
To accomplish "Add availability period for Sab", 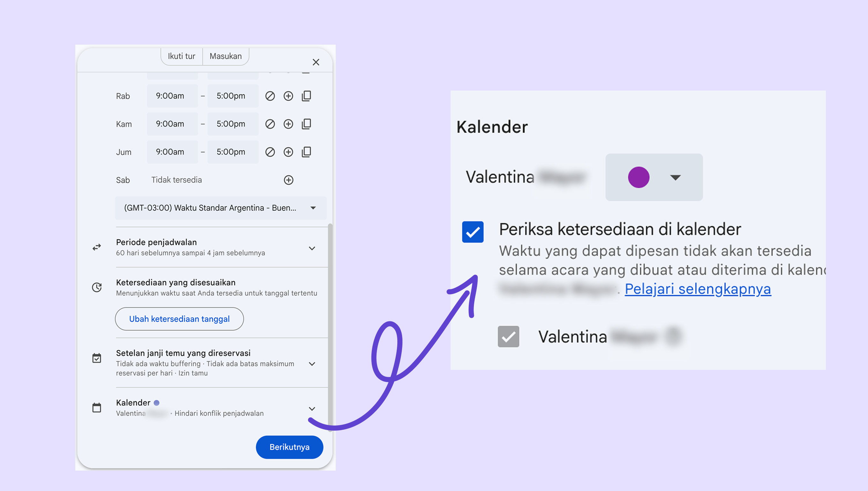I will coord(288,180).
